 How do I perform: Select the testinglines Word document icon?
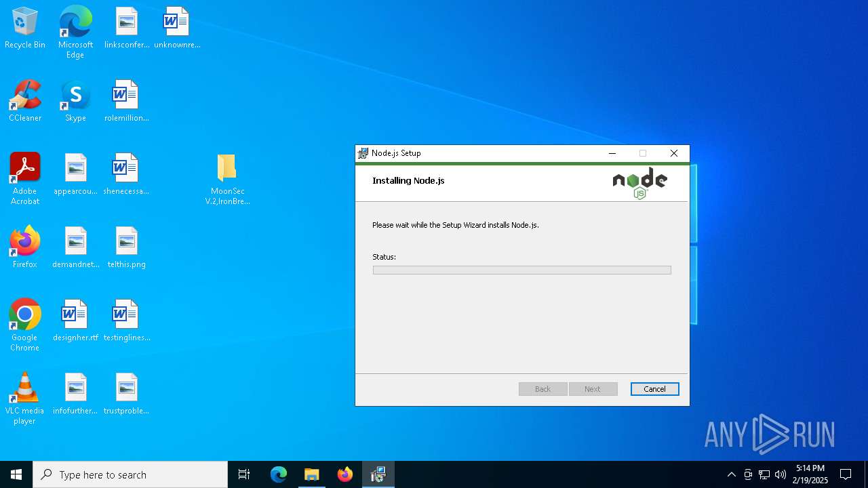126,321
